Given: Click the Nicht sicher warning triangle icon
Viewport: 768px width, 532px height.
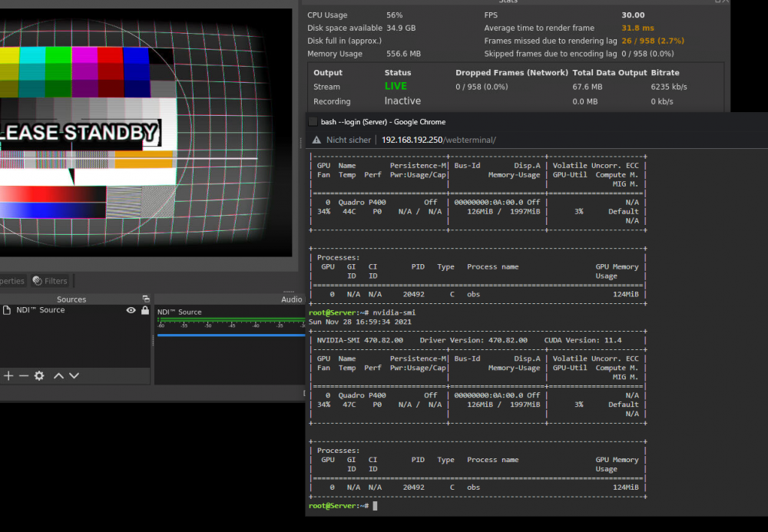Looking at the screenshot, I should pyautogui.click(x=316, y=140).
